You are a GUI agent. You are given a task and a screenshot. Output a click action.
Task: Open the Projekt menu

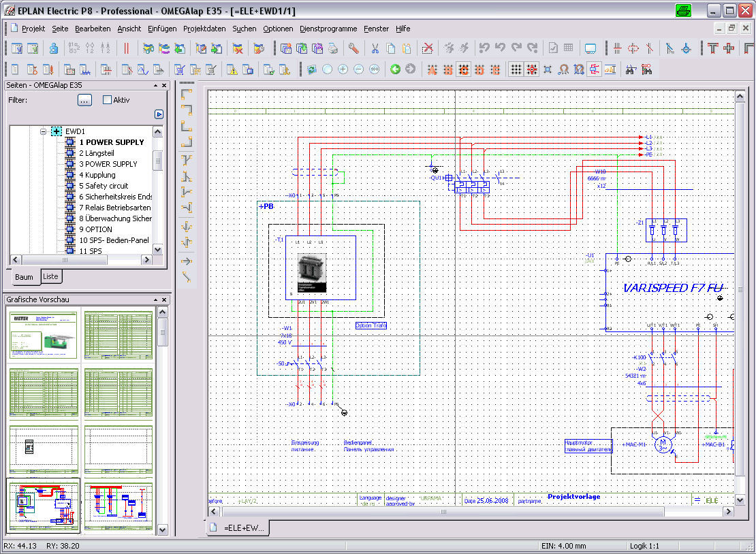[x=33, y=29]
